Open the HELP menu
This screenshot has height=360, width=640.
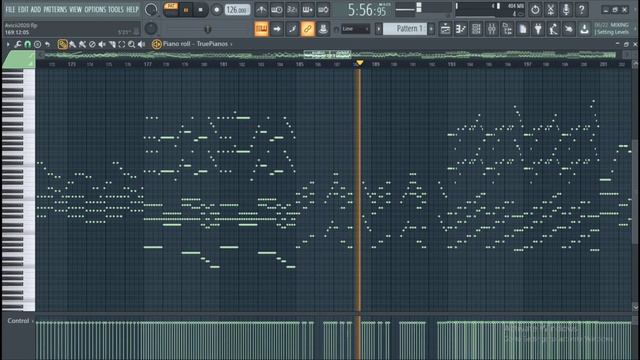tap(132, 9)
